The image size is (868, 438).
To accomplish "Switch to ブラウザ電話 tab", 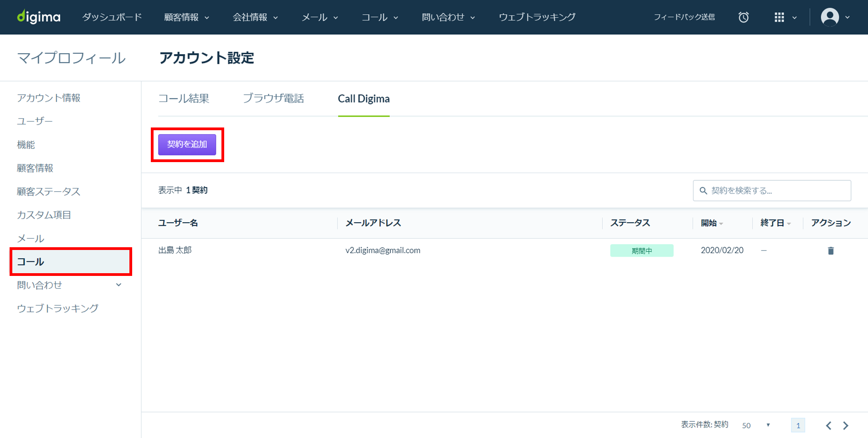I will 273,98.
